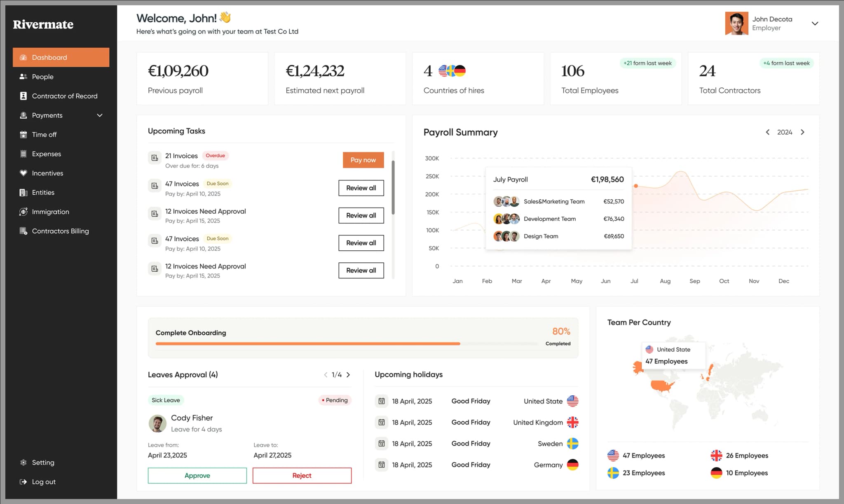844x504 pixels.
Task: Open the John Decota profile dropdown
Action: pyautogui.click(x=815, y=23)
